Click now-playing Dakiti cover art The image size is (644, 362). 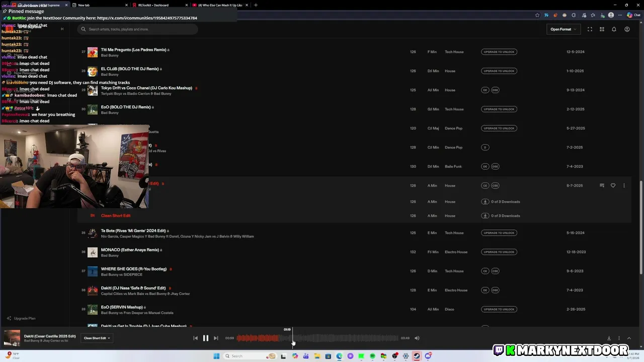click(12, 338)
